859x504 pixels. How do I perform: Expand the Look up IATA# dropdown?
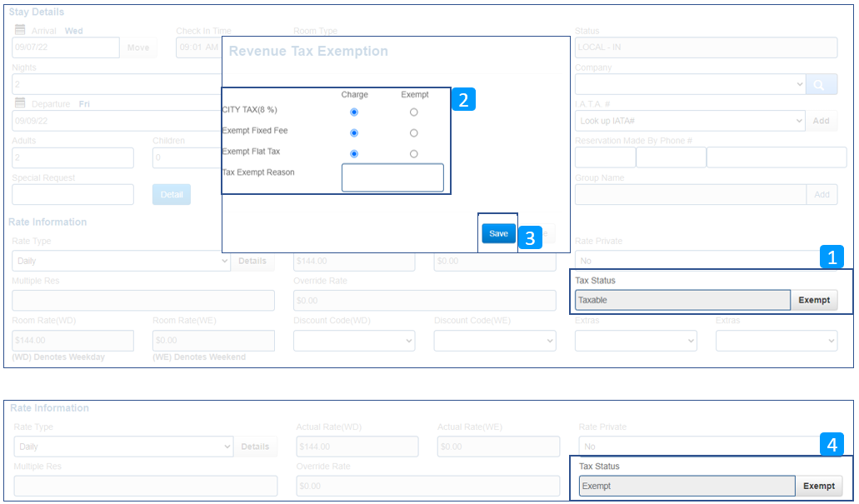pyautogui.click(x=690, y=121)
